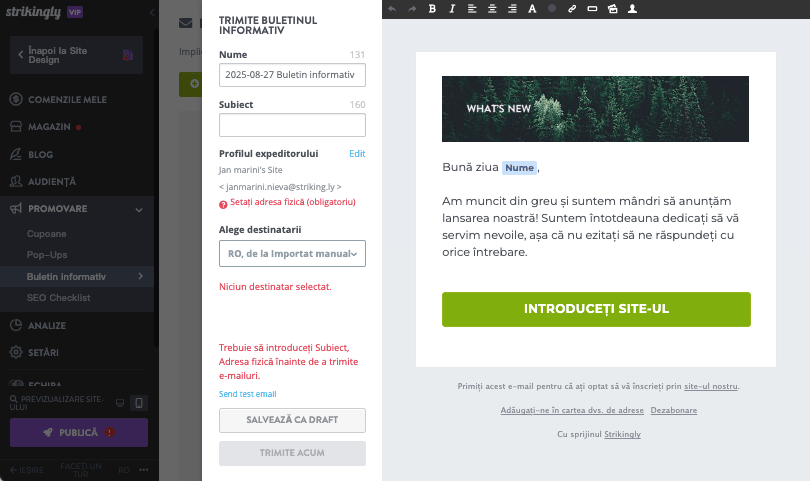Viewport: 810px width, 481px height.
Task: Open the recipients dropdown list
Action: click(292, 254)
